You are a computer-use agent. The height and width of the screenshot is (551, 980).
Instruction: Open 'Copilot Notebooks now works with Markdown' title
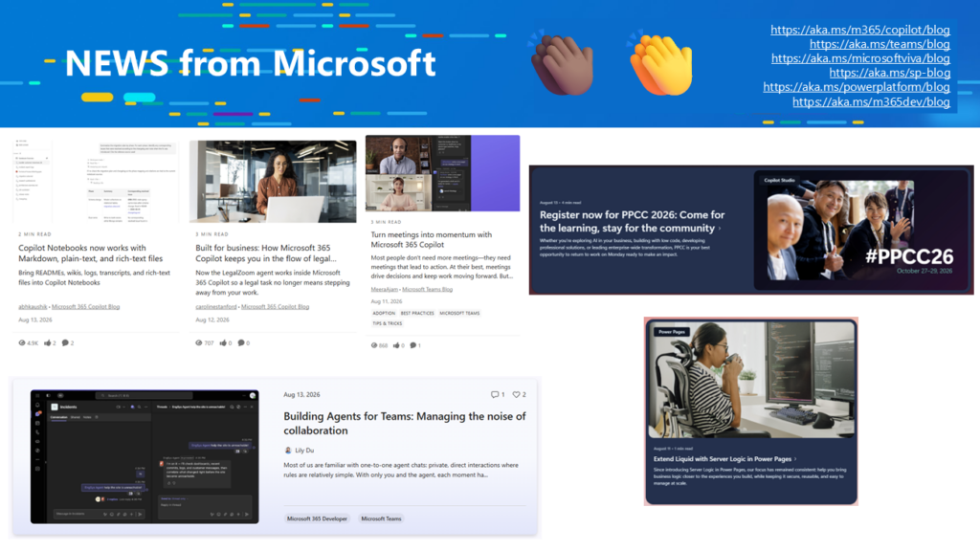click(x=91, y=253)
